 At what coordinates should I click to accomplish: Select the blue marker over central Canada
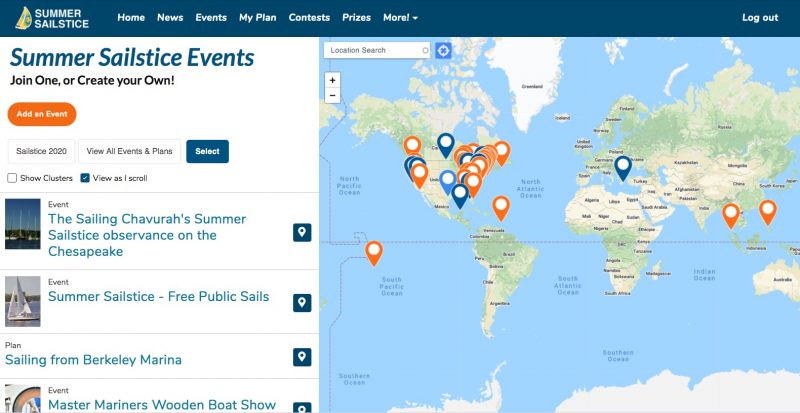pyautogui.click(x=446, y=145)
